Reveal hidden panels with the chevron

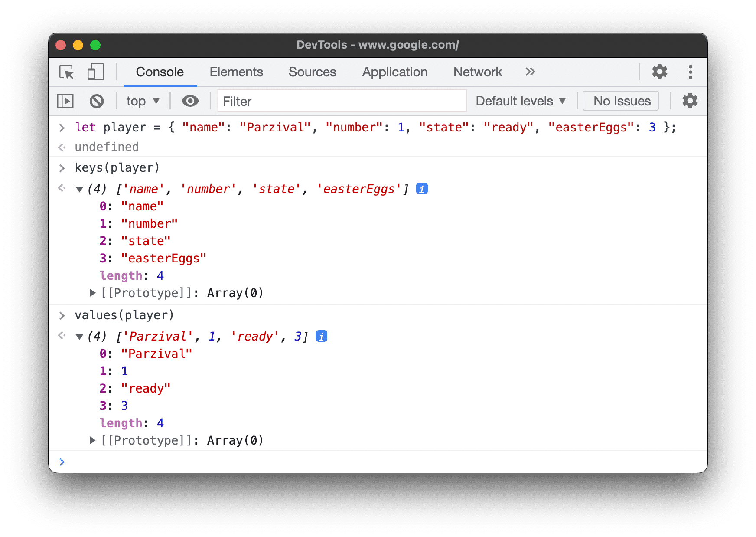click(530, 72)
